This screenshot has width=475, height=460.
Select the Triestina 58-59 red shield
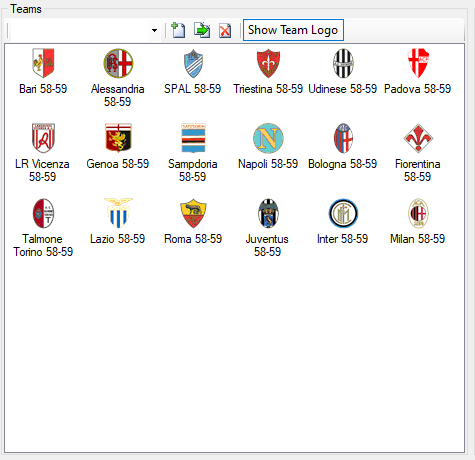coord(268,63)
